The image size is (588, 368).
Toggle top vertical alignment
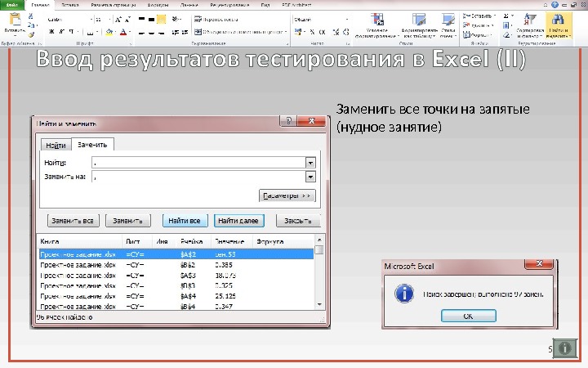coord(142,19)
